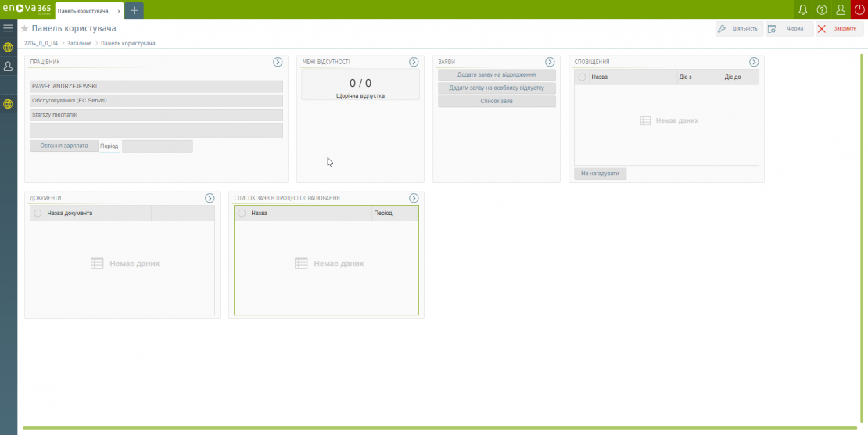Click the notifications bell icon

(802, 9)
